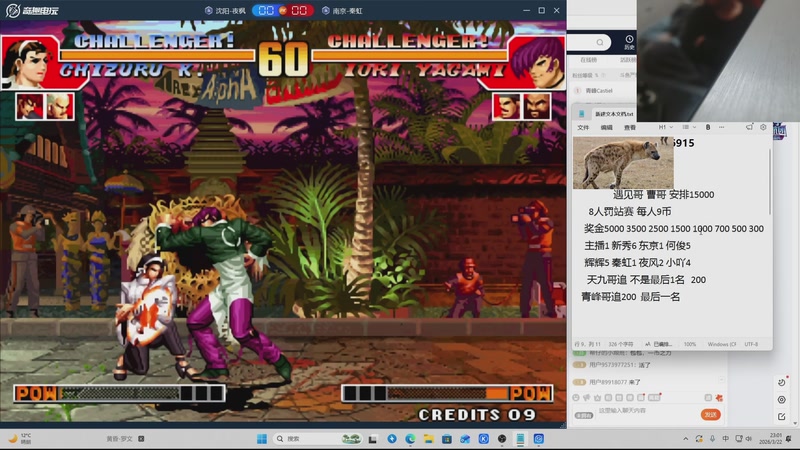The image size is (800, 450).
Task: Click the Notepad vertical scrollbar
Action: tap(770, 181)
